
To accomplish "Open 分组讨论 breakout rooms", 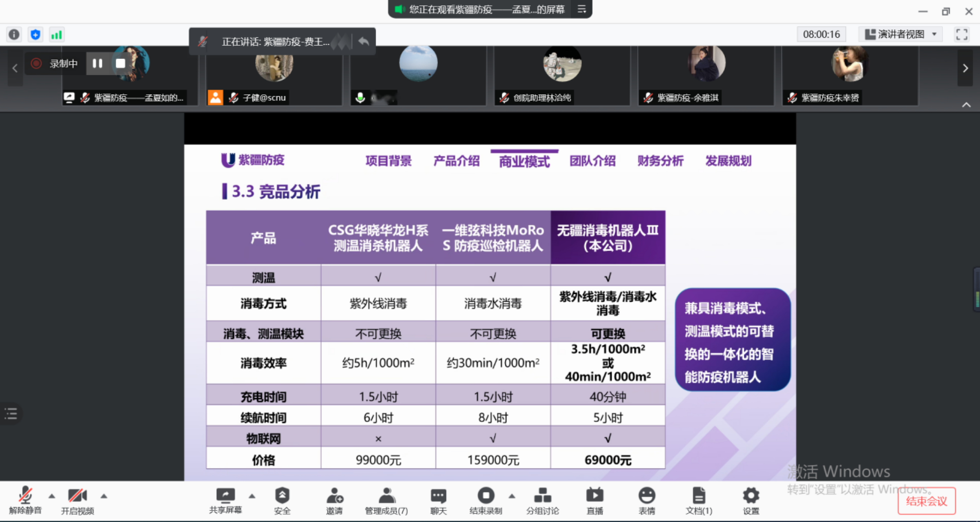I will (543, 501).
